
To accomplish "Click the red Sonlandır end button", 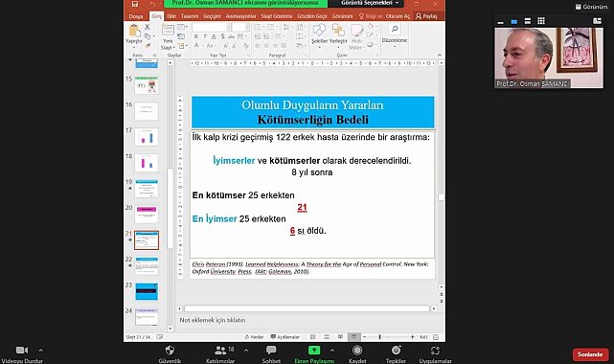I will [590, 354].
